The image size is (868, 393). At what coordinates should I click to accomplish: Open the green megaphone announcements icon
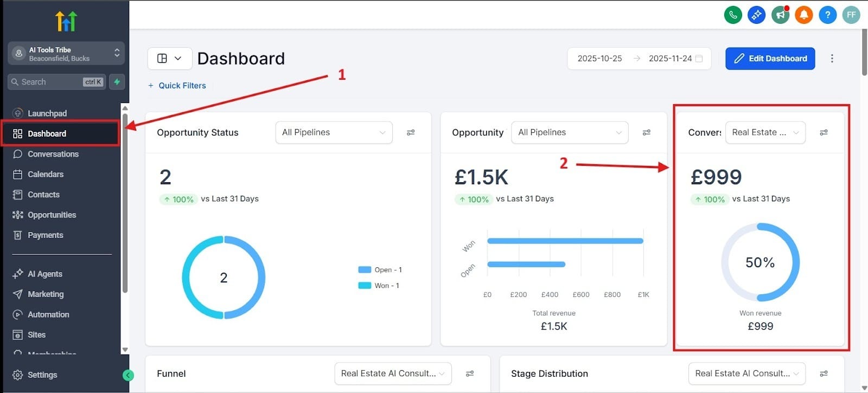pos(780,15)
